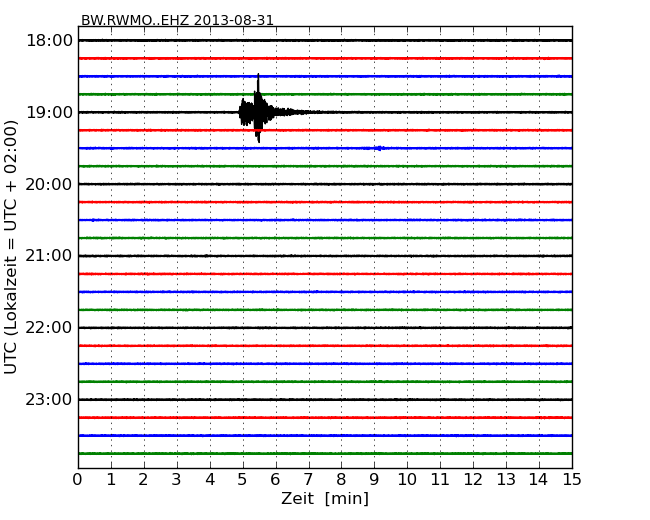Click the large seismic event spike at 19:00
Screen dimensions: 650x520
pos(257,109)
